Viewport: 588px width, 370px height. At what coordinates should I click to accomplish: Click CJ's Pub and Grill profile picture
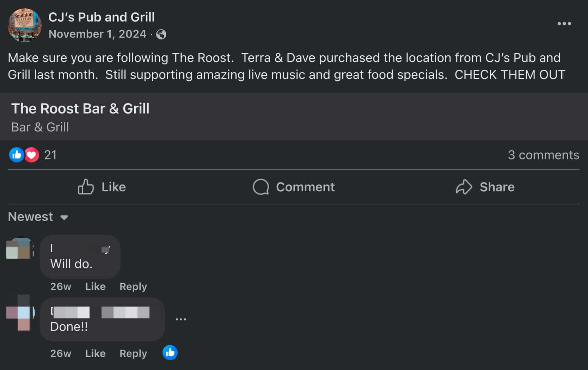pyautogui.click(x=24, y=25)
